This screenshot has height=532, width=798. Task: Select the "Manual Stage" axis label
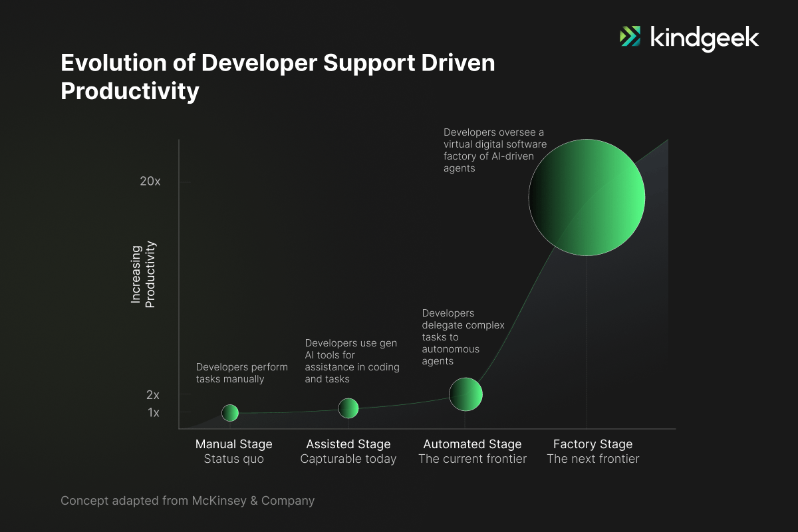(233, 444)
